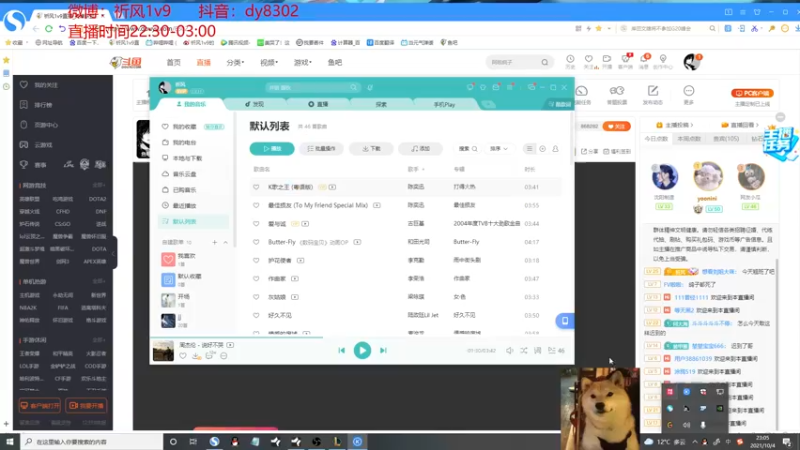Click music player search box
This screenshot has width=800, height=450.
312,88
